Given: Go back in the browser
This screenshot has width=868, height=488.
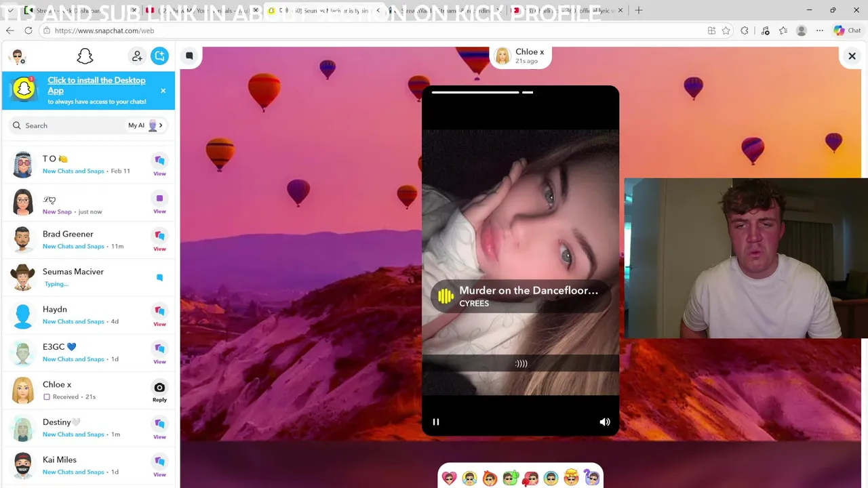Looking at the screenshot, I should tap(10, 30).
